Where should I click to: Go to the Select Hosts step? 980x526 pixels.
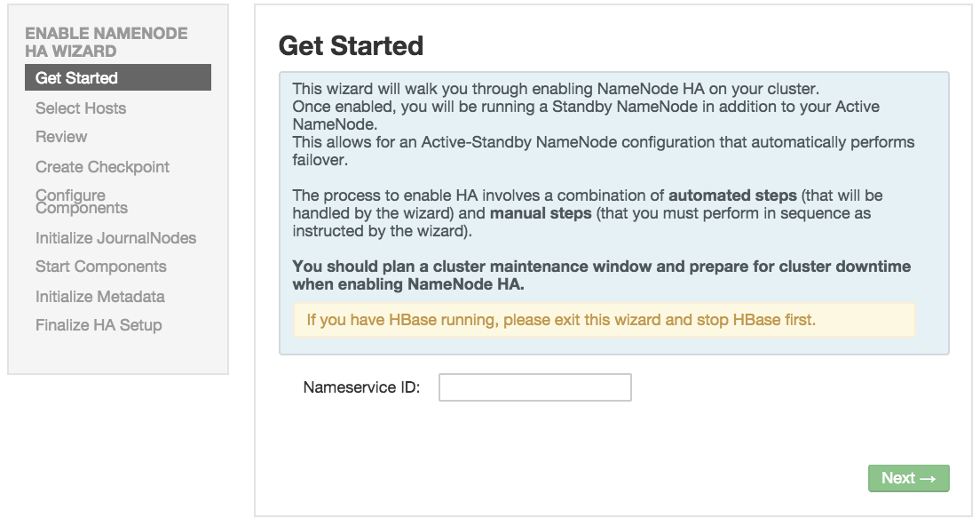pos(81,108)
